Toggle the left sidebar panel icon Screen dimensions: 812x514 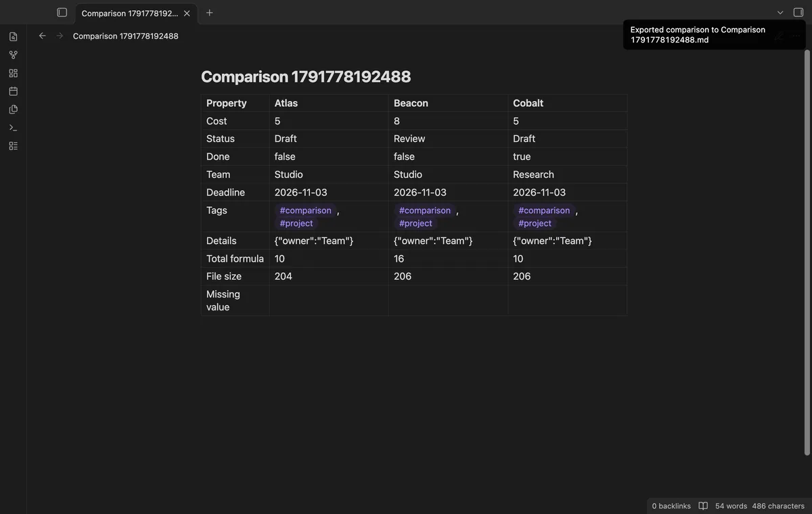pyautogui.click(x=62, y=12)
